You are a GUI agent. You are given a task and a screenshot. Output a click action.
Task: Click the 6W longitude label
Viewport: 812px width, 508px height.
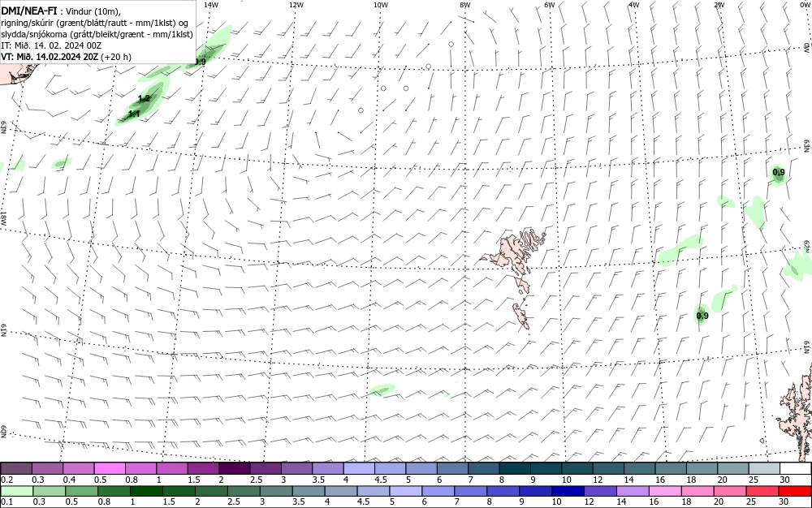pos(550,5)
